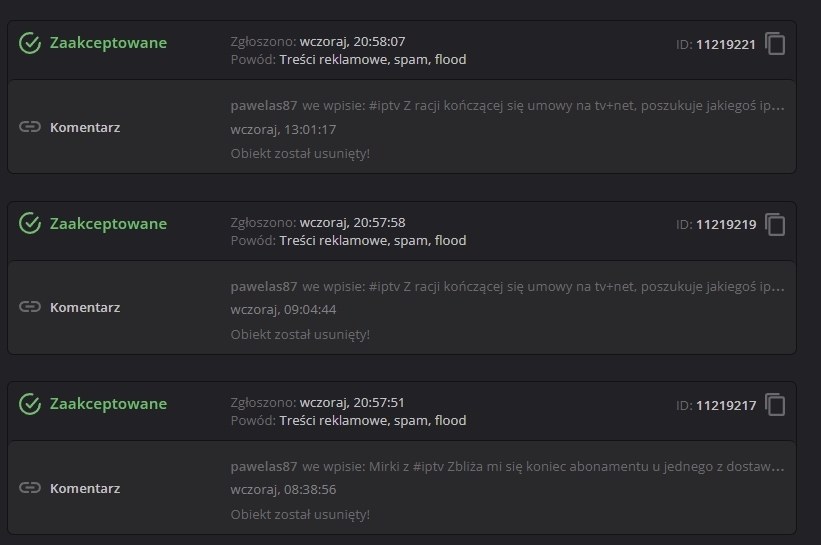
Task: Click Komentarz label for 13:01:17 entry
Action: click(85, 127)
